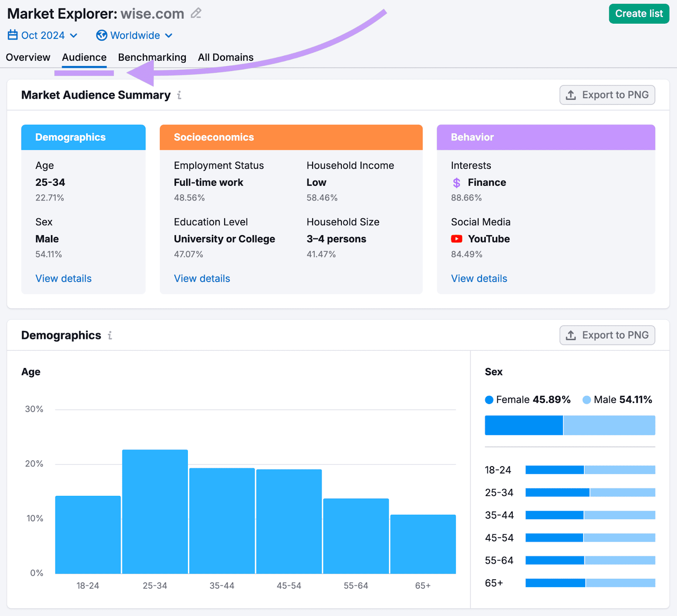This screenshot has width=677, height=616.
Task: Open View details under Behavior card
Action: click(479, 278)
